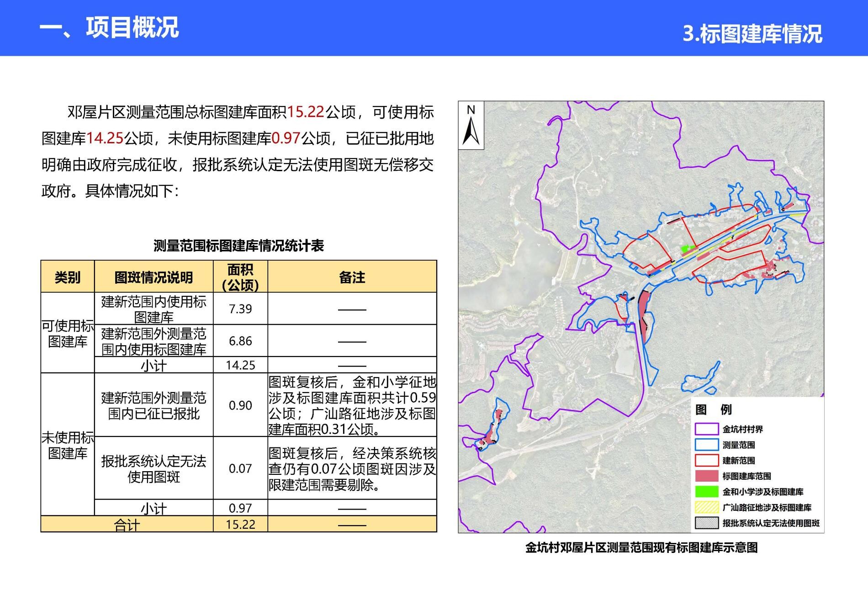Click the north arrow compass on the map
This screenshot has height=615, width=868.
pos(471,126)
